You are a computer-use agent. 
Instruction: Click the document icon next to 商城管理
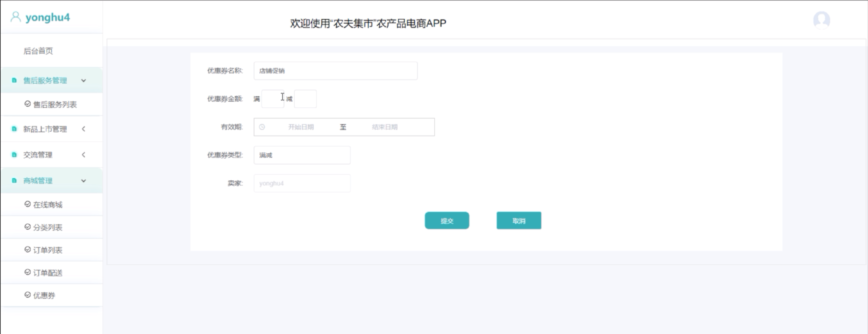point(14,181)
